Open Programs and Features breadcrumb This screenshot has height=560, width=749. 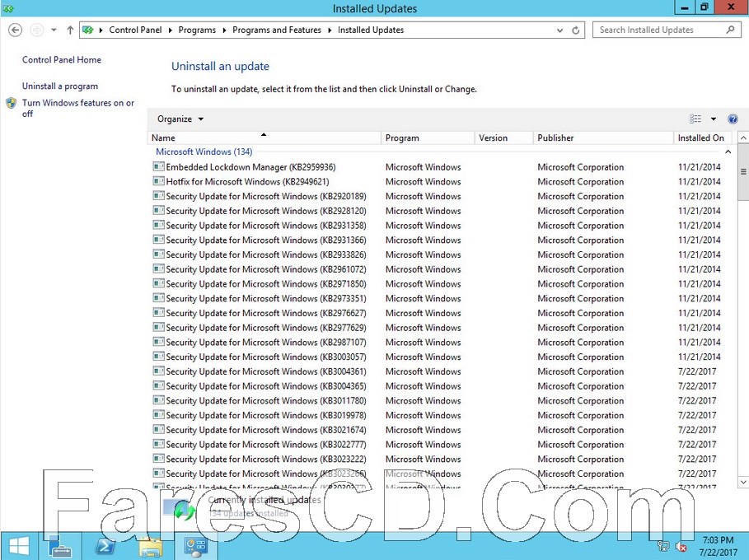pos(277,30)
